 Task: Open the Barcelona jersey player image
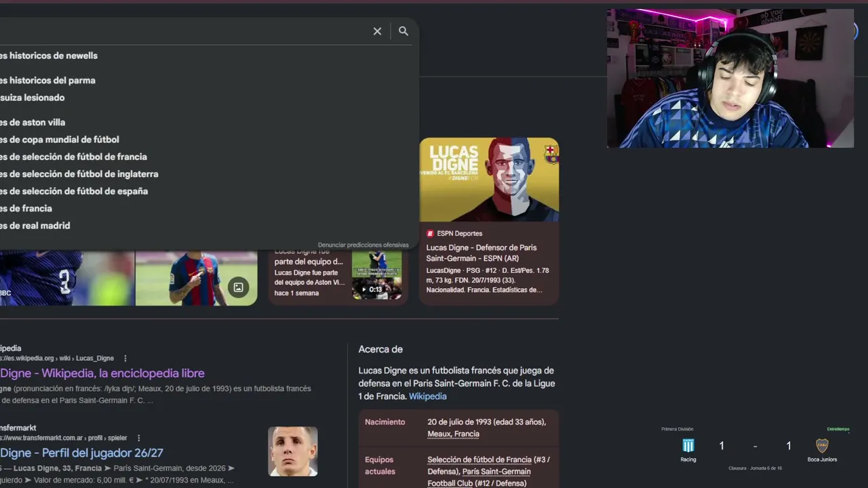coord(197,278)
